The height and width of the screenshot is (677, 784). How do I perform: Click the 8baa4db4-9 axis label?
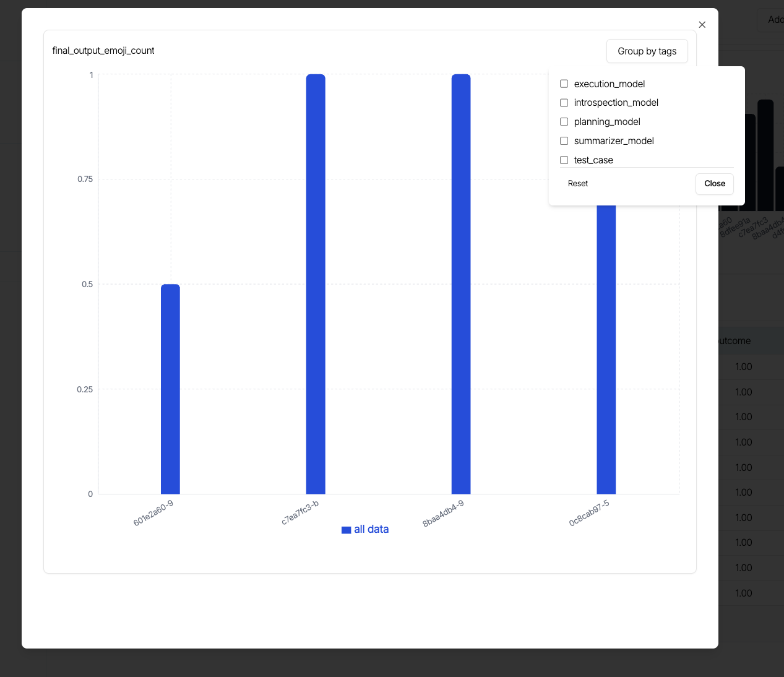443,514
